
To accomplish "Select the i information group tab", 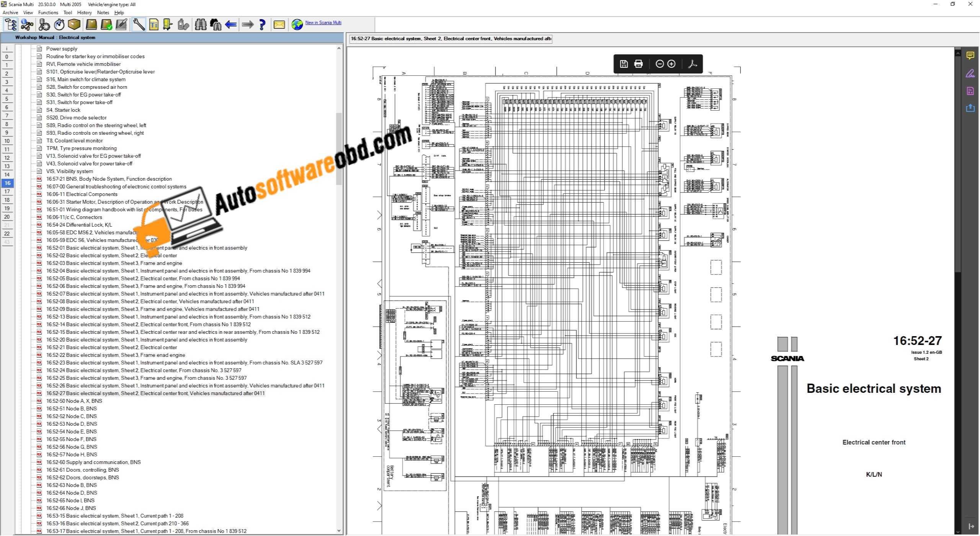I will click(x=7, y=48).
